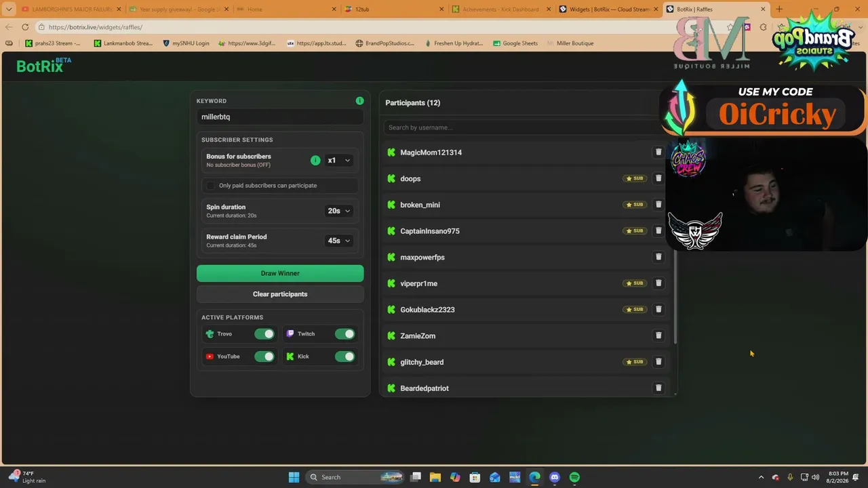Image resolution: width=868 pixels, height=488 pixels.
Task: Click the Twitch platform icon
Action: point(290,334)
